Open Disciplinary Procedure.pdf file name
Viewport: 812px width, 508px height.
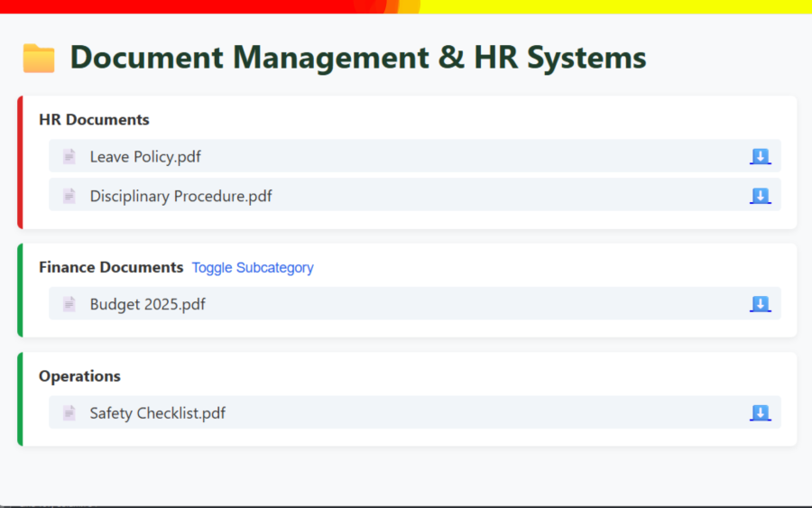(180, 196)
